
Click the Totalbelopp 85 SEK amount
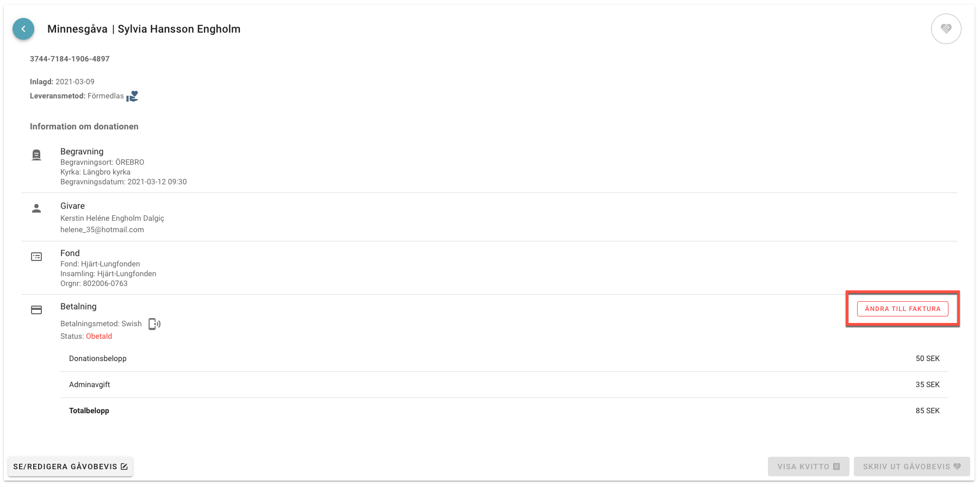coord(927,411)
